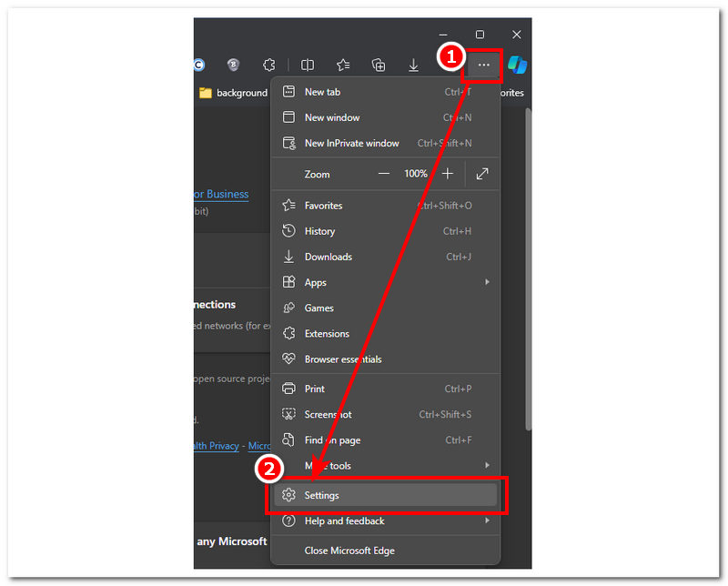The width and height of the screenshot is (728, 586).
Task: Click the Micro link beside Health Privacy
Action: pyautogui.click(x=259, y=446)
